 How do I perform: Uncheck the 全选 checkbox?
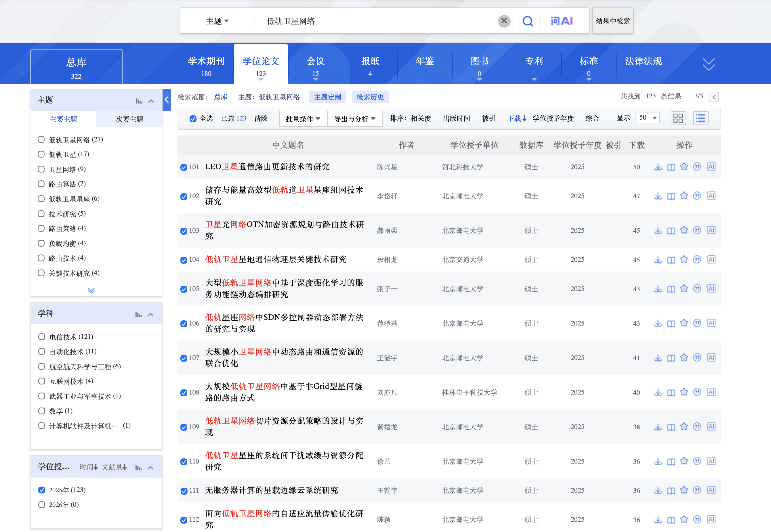pyautogui.click(x=193, y=119)
